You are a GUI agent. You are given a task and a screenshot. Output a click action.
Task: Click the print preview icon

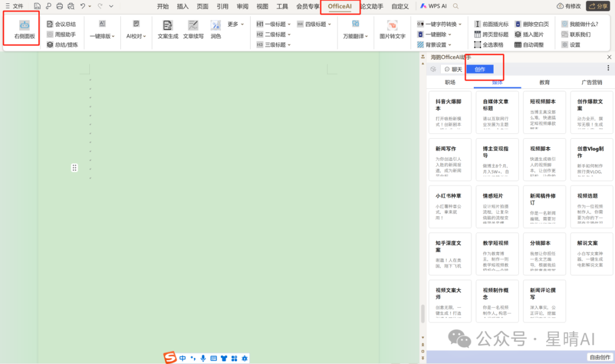(71, 6)
